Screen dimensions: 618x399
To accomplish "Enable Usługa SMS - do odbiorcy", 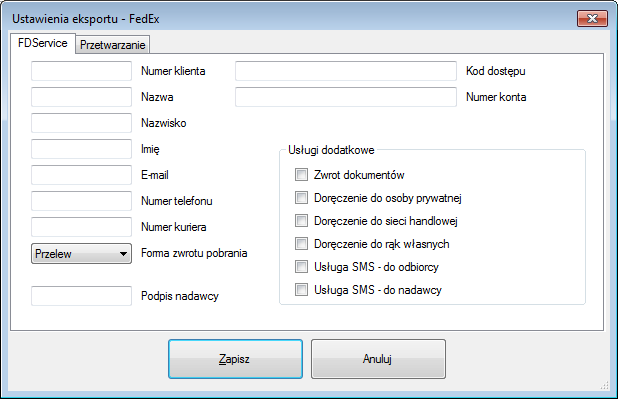I will tap(302, 267).
